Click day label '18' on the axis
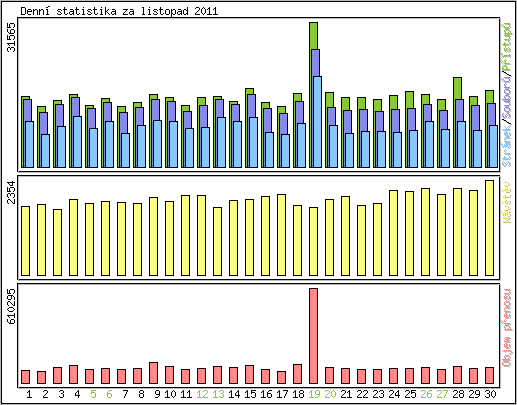 click(298, 394)
